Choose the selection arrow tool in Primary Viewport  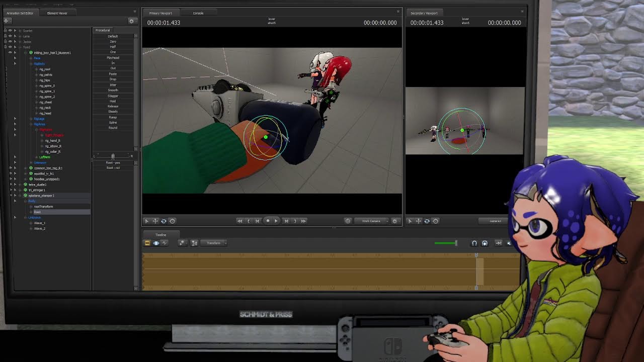147,221
